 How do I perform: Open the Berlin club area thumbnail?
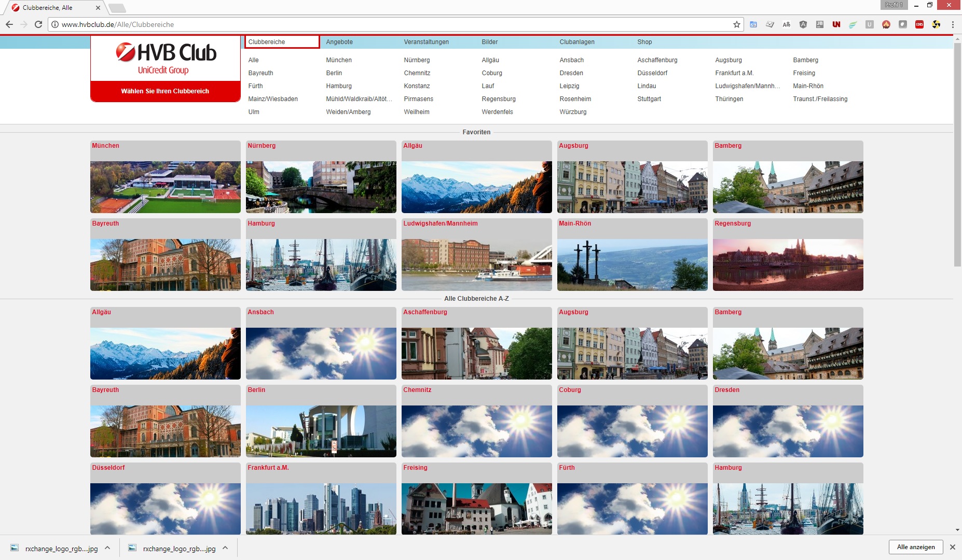click(321, 421)
